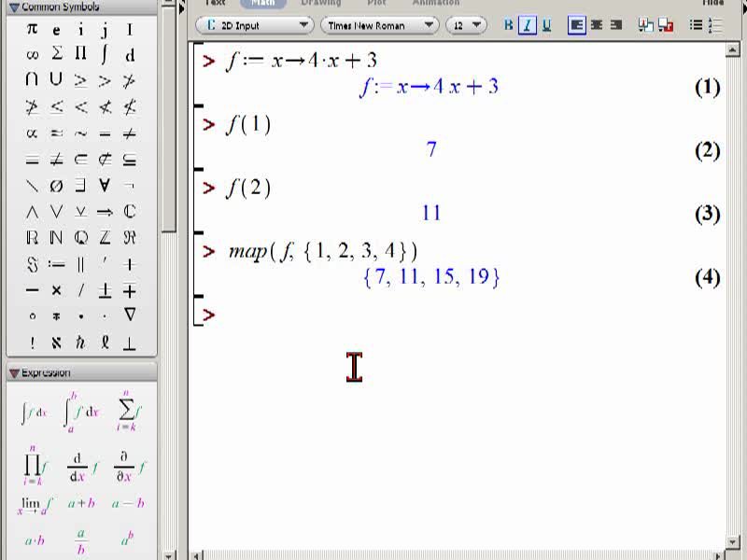The width and height of the screenshot is (747, 560).
Task: Insert the assignment operator := symbol
Action: coord(56,264)
